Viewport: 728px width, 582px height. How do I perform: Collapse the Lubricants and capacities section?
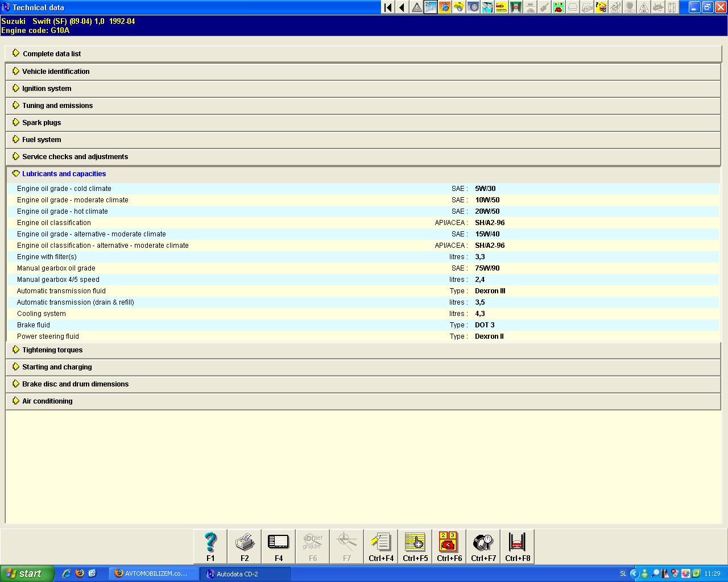tap(363, 173)
